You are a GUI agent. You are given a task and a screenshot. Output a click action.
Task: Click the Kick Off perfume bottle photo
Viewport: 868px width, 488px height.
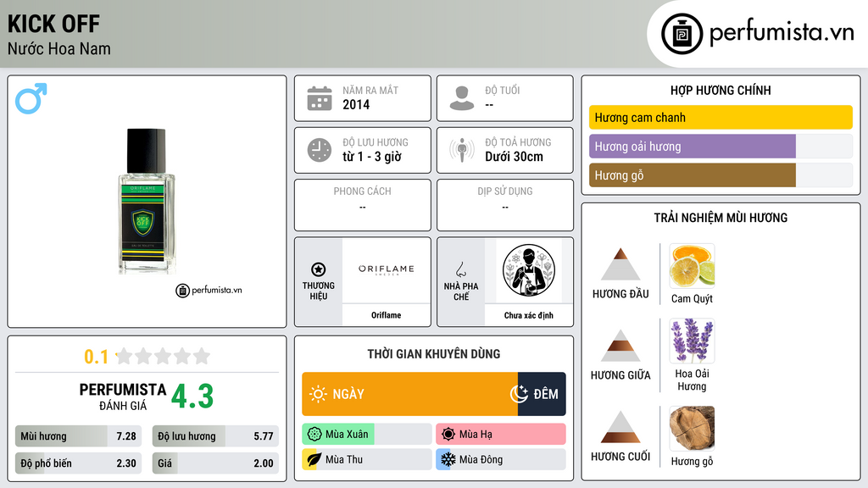[147, 202]
